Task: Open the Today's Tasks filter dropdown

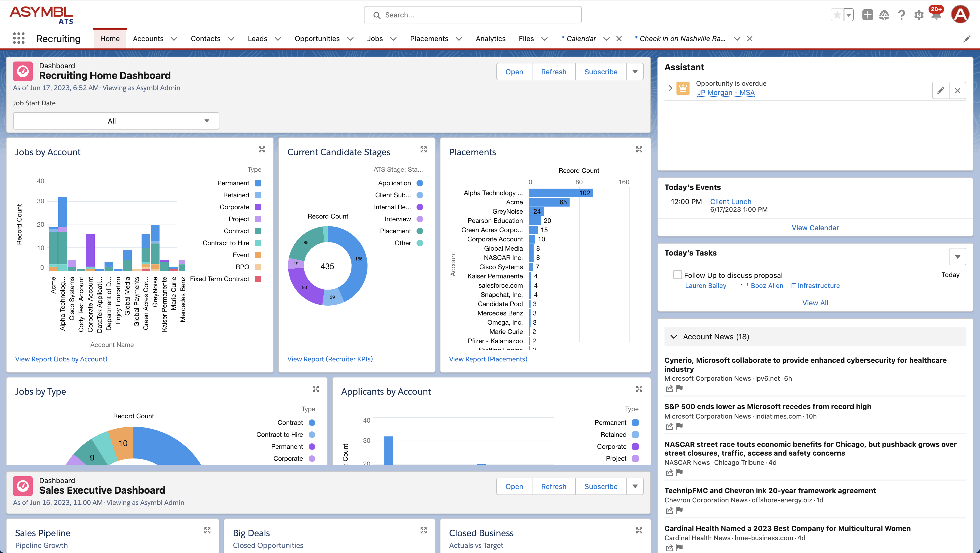Action: coord(958,257)
